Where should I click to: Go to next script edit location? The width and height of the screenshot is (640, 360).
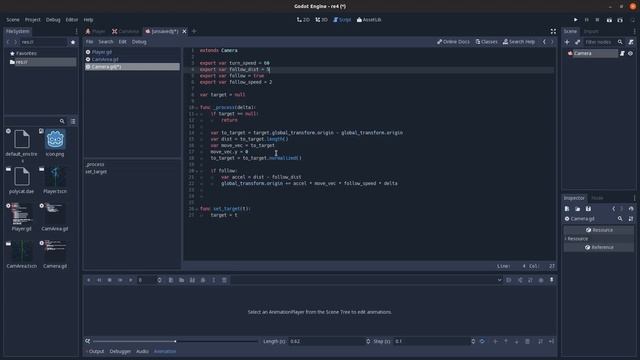(552, 42)
